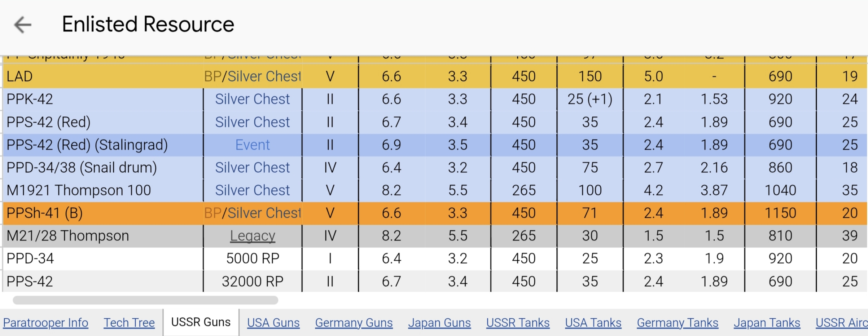This screenshot has height=336, width=868.
Task: Open the USSR Tanks tab
Action: [518, 323]
